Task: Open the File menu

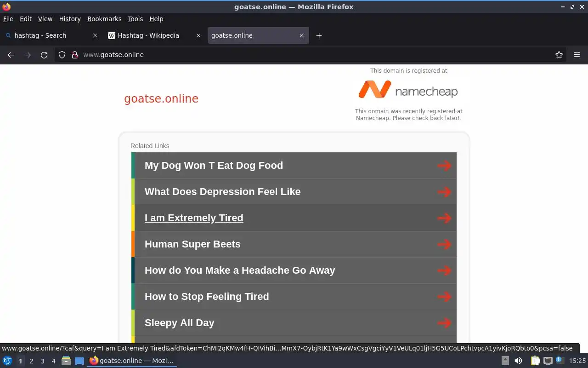Action: [x=8, y=19]
